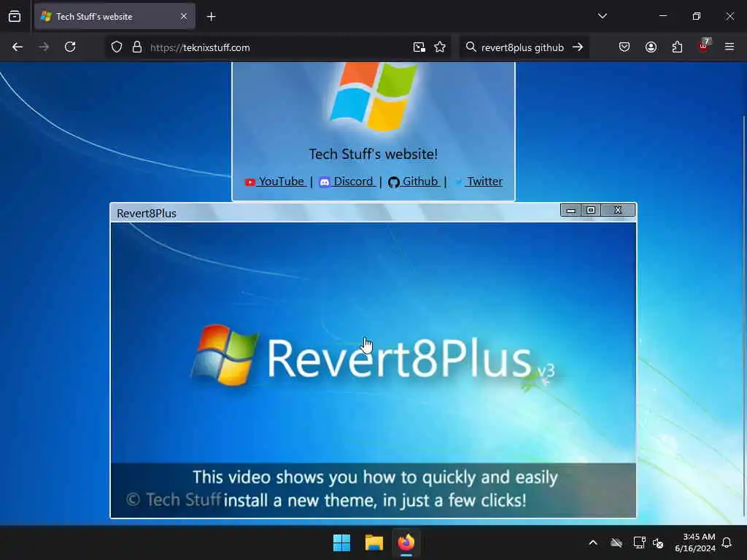The width and height of the screenshot is (747, 560).
Task: Open the Twitter link
Action: (x=479, y=182)
